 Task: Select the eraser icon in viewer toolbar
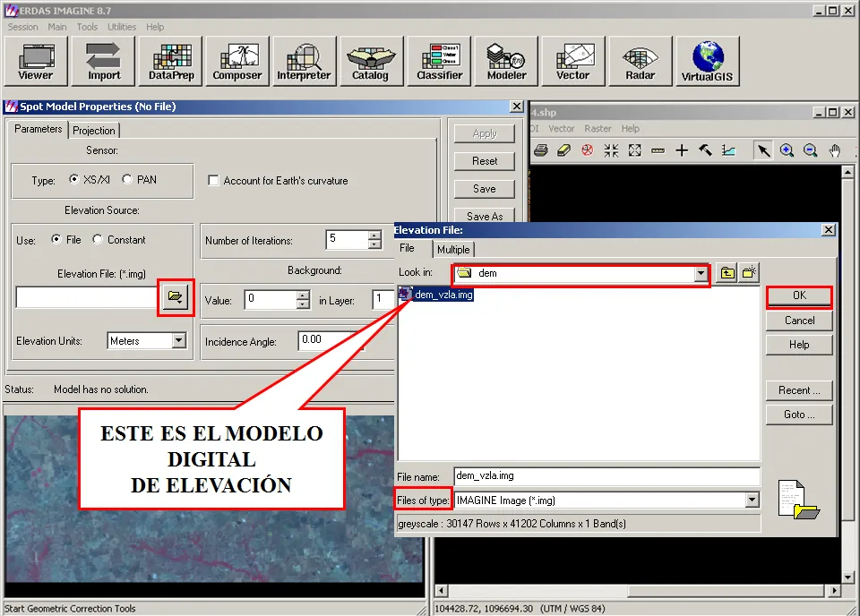pos(563,150)
